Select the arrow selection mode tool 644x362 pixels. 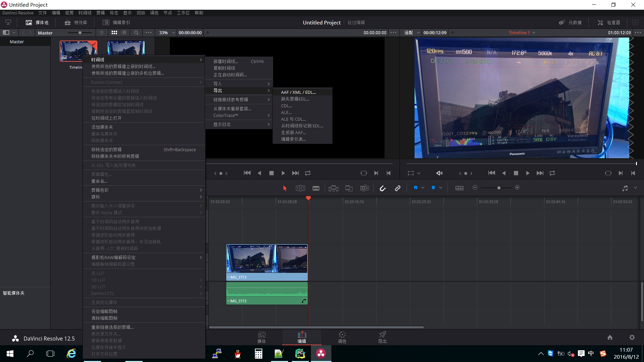[x=285, y=188]
